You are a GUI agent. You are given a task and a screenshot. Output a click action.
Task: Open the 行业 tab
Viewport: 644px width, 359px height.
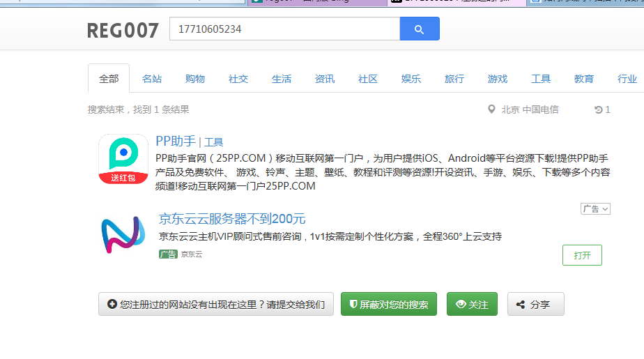click(627, 79)
